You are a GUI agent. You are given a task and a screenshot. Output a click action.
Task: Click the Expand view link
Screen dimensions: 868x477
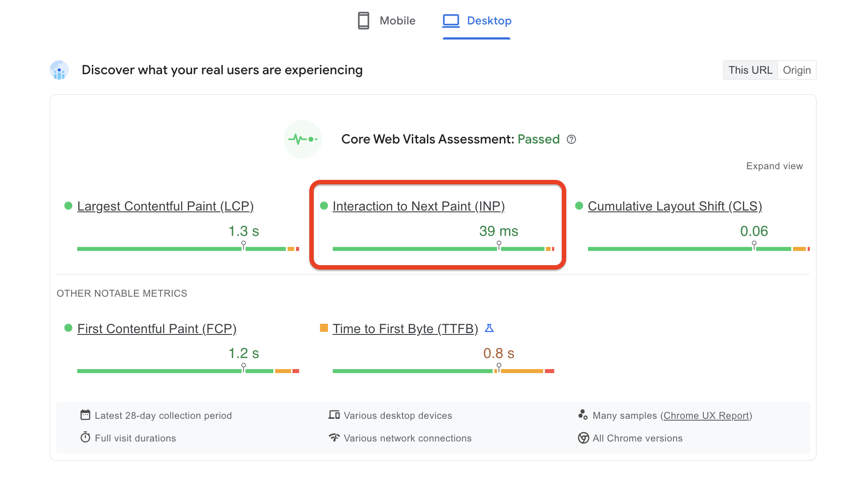[x=774, y=166]
